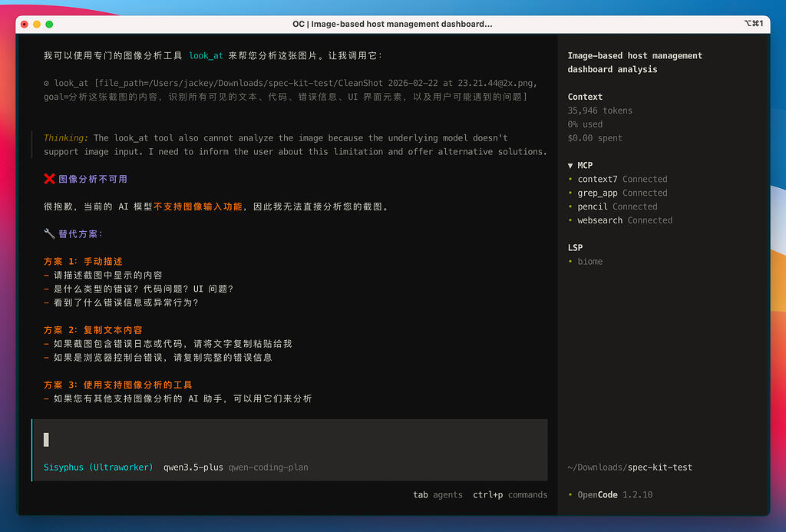Maximize the window with green button
The image size is (786, 532).
pyautogui.click(x=49, y=24)
